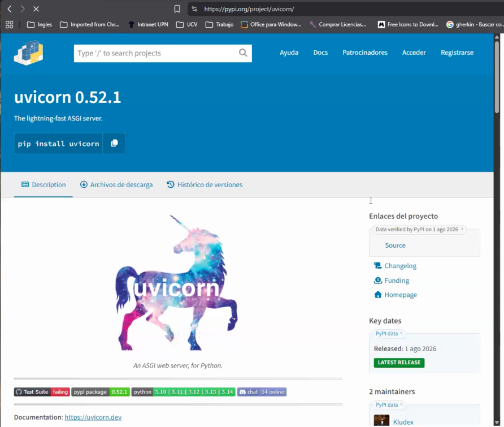Expand PyPI data under Key dates
Screen dimensions: 504x427
tap(389, 334)
